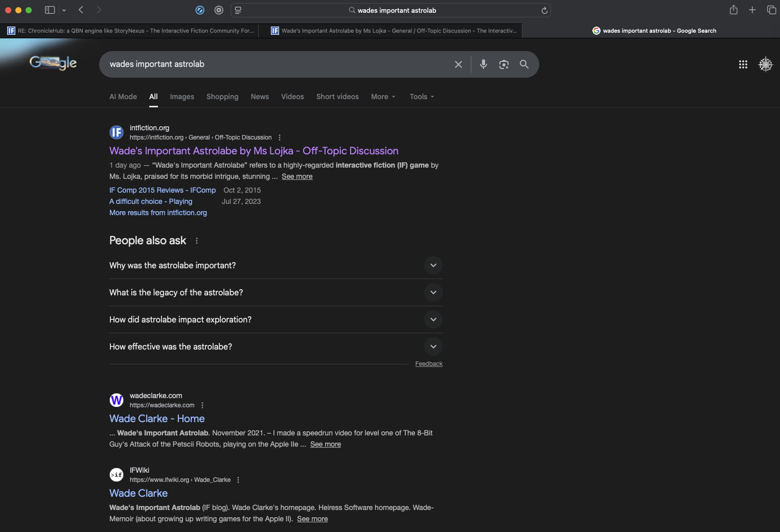The image size is (780, 532).
Task: Open the Safari share icon
Action: [x=733, y=10]
